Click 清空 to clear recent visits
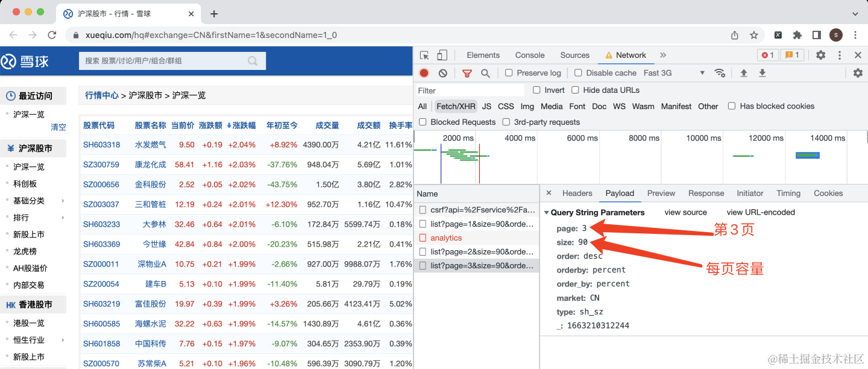 [x=58, y=127]
